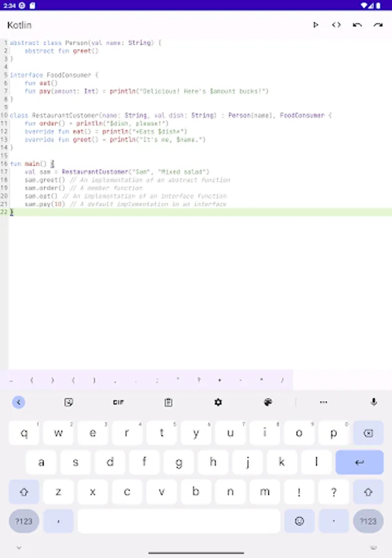Tap the a key

tap(41, 463)
